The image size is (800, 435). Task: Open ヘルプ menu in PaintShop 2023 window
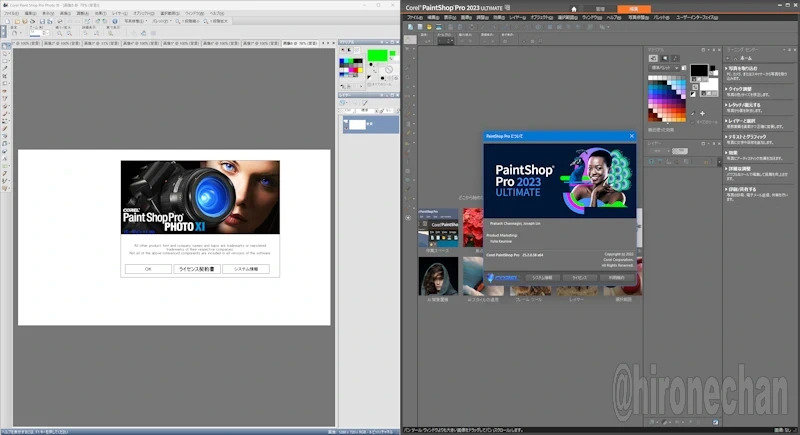pyautogui.click(x=614, y=17)
